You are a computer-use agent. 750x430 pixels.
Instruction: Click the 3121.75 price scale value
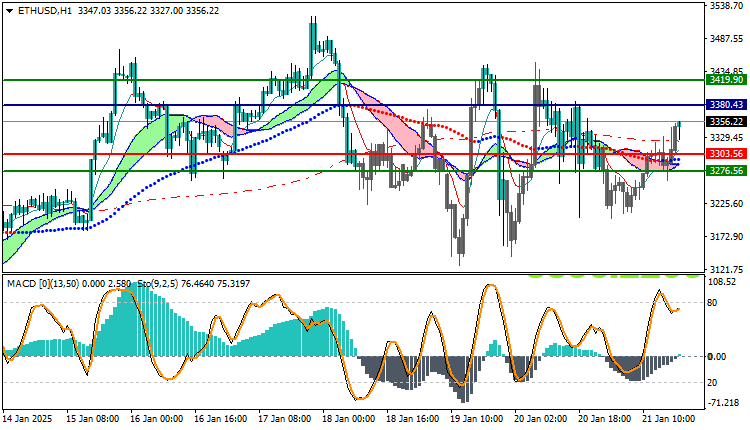click(x=726, y=269)
